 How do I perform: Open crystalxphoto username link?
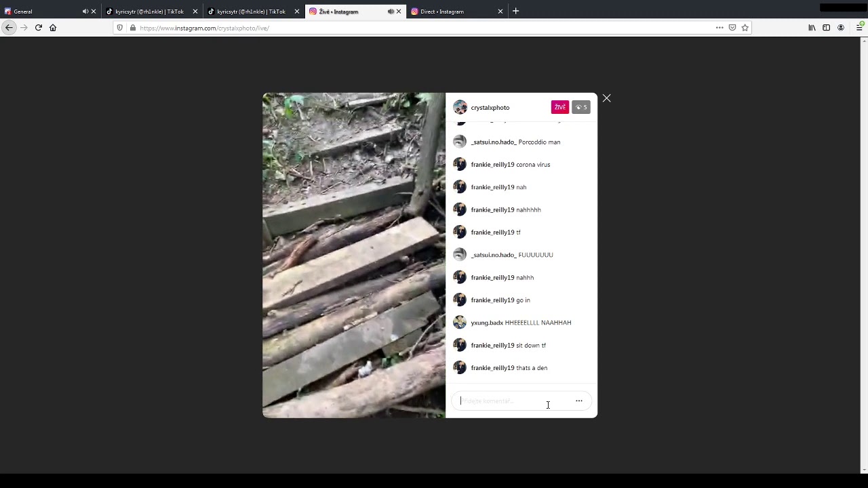pyautogui.click(x=490, y=108)
